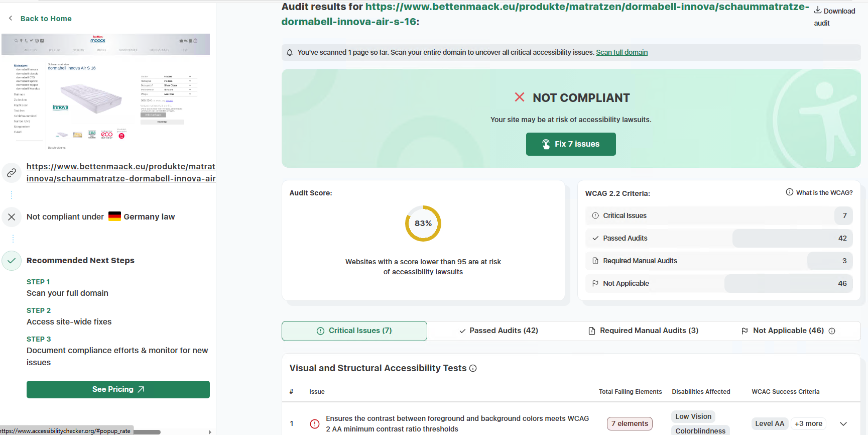Expand the +3 more criteria badge
Image resolution: width=868 pixels, height=435 pixels.
(808, 424)
